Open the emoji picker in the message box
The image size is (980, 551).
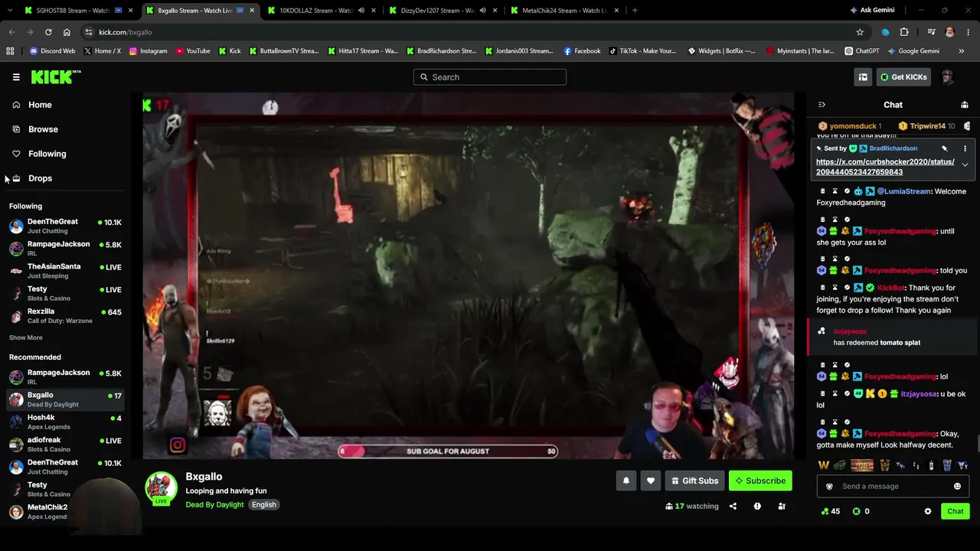tap(957, 486)
